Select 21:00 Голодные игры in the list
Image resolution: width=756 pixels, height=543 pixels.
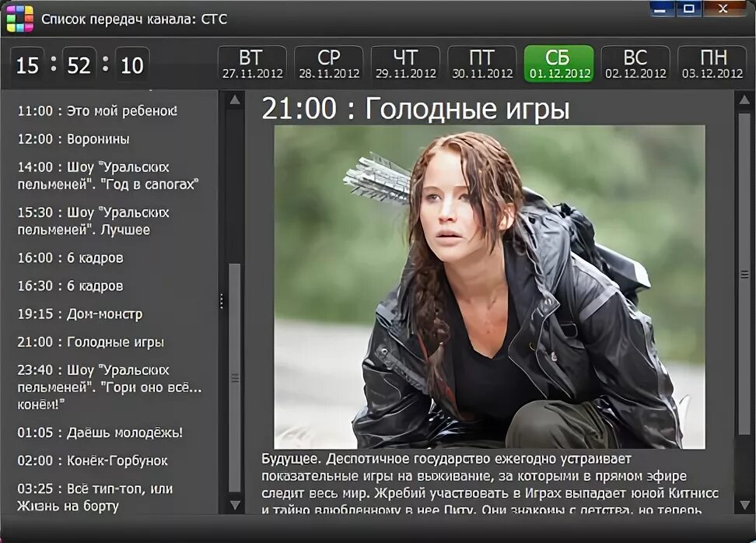point(91,342)
